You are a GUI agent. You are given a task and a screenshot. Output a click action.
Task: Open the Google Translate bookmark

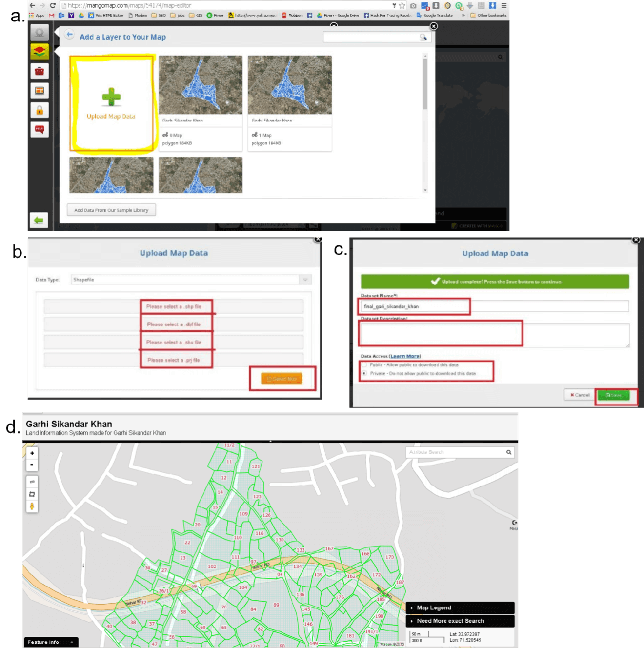[439, 15]
